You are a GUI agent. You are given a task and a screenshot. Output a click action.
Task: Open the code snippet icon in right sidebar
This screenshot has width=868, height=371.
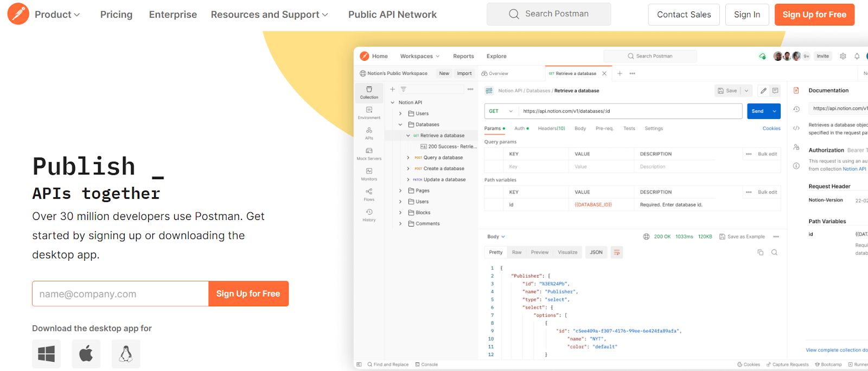point(796,128)
